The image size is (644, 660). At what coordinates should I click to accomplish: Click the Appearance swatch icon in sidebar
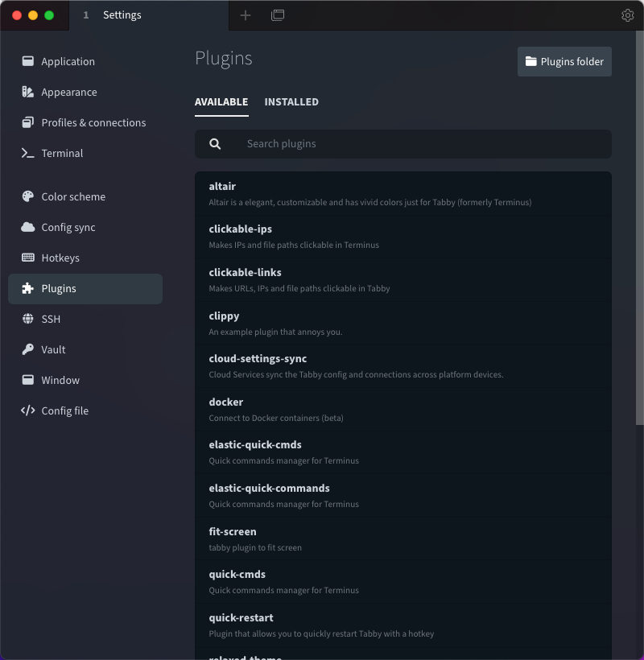click(x=27, y=92)
